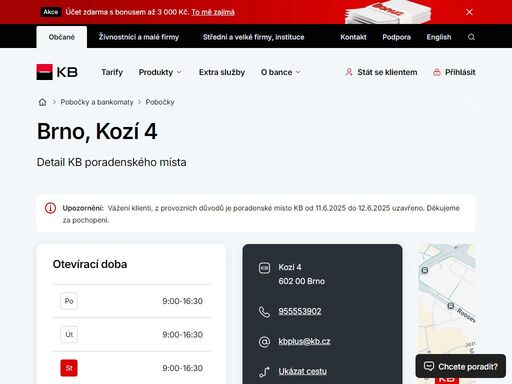Open the Tarify page

[112, 72]
